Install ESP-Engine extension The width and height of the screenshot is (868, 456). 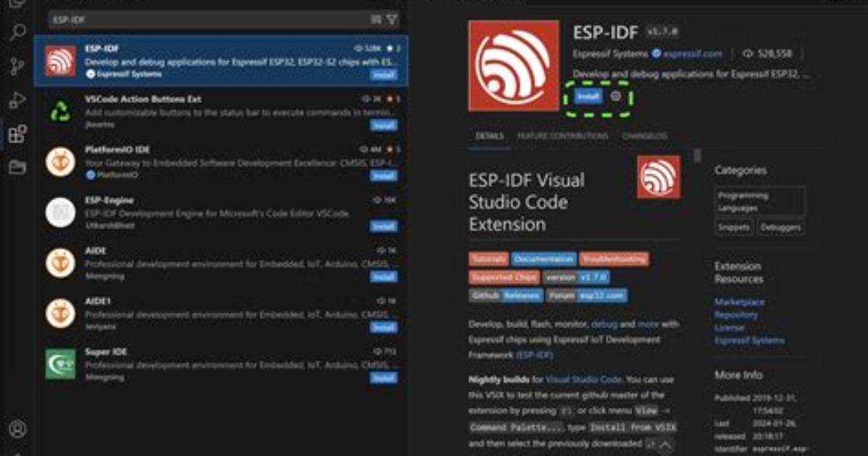pyautogui.click(x=384, y=226)
